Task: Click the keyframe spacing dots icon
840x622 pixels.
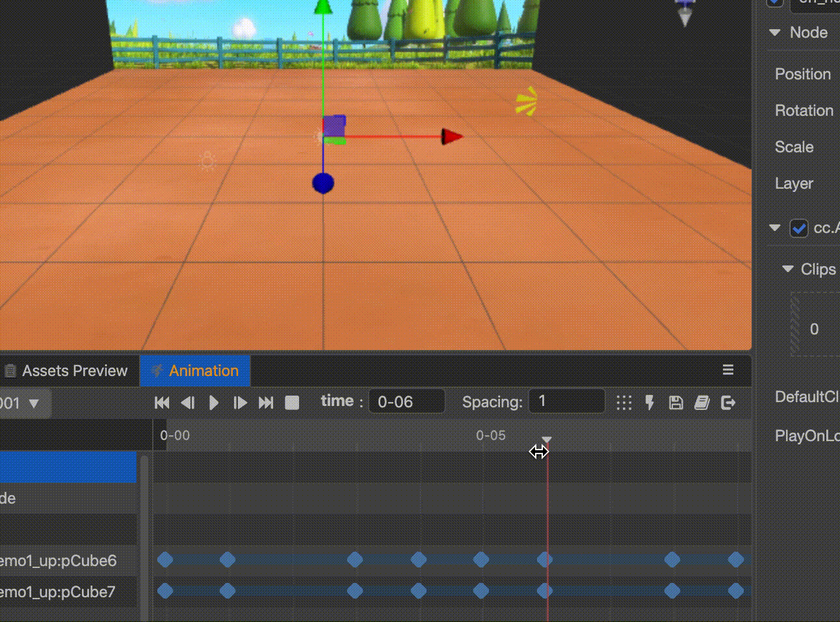Action: coord(623,403)
